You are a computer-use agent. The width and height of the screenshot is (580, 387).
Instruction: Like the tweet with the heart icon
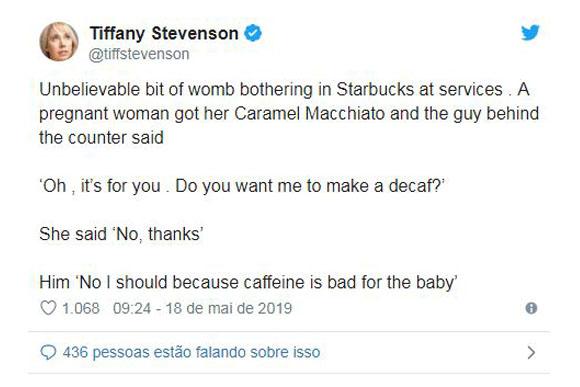(x=48, y=308)
